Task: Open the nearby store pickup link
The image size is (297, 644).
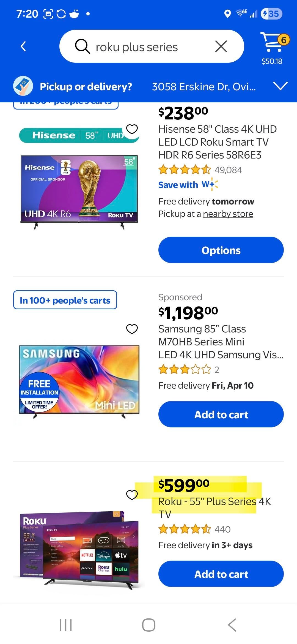Action: pos(228,214)
